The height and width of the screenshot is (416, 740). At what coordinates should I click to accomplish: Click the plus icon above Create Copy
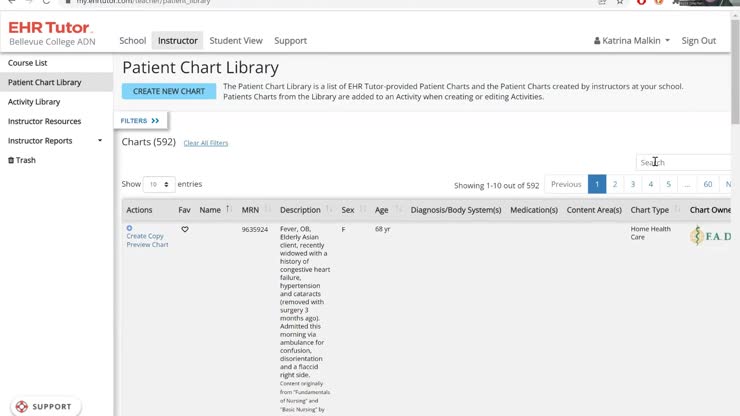point(129,228)
